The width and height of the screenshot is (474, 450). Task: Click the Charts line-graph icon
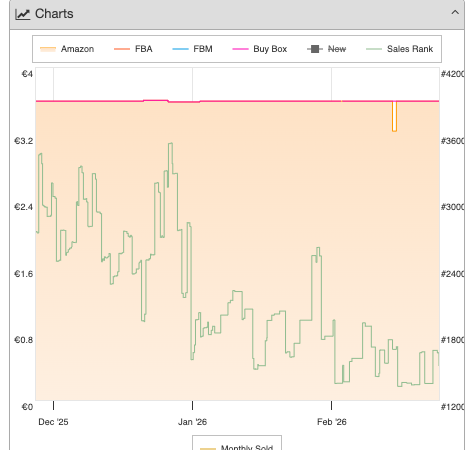coord(23,14)
